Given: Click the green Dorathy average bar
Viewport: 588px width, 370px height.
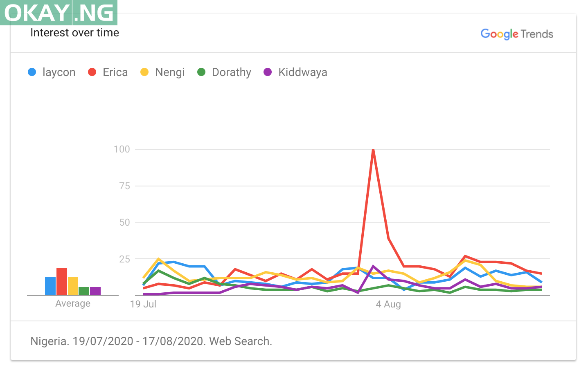Looking at the screenshot, I should coord(84,291).
